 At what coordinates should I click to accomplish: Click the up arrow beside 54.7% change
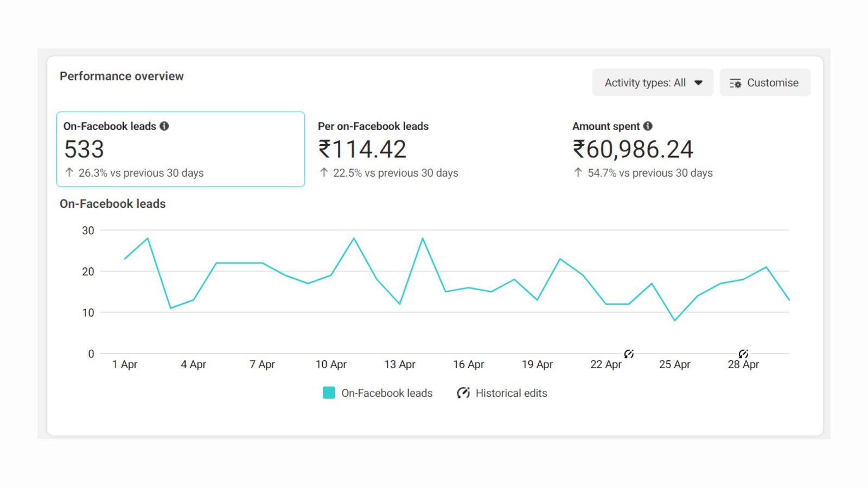(578, 172)
